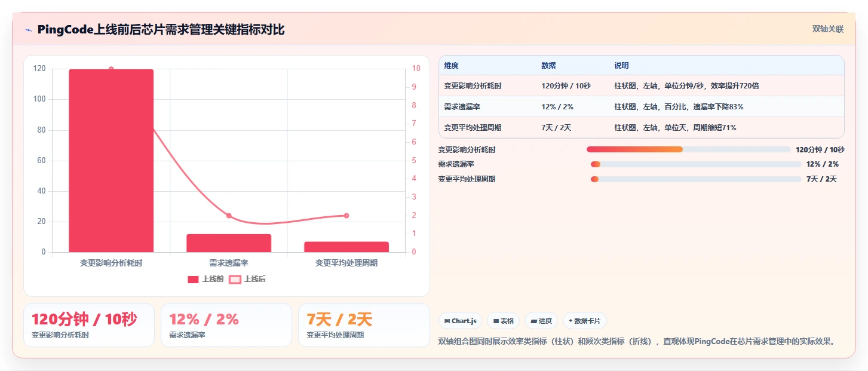Click the line point above 需求遗漏率
This screenshot has height=371, width=868.
coord(229,216)
